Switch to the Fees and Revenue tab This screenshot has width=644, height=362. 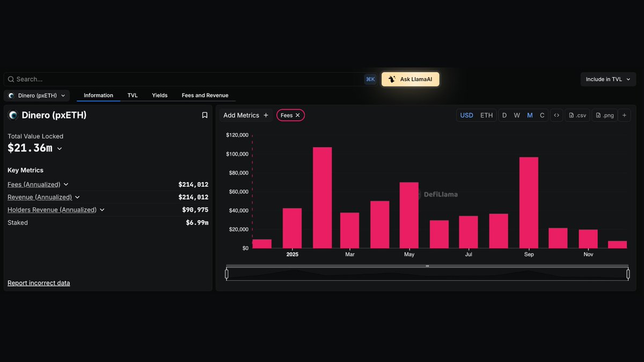click(205, 95)
